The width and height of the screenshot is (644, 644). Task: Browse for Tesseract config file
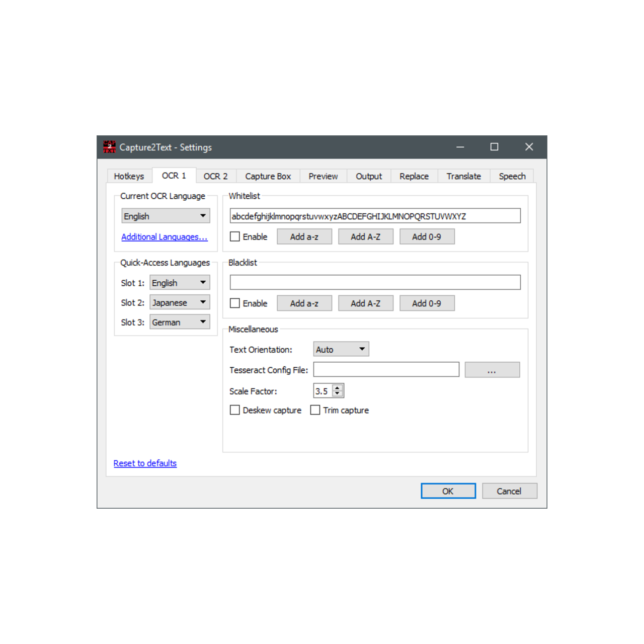[x=492, y=370]
